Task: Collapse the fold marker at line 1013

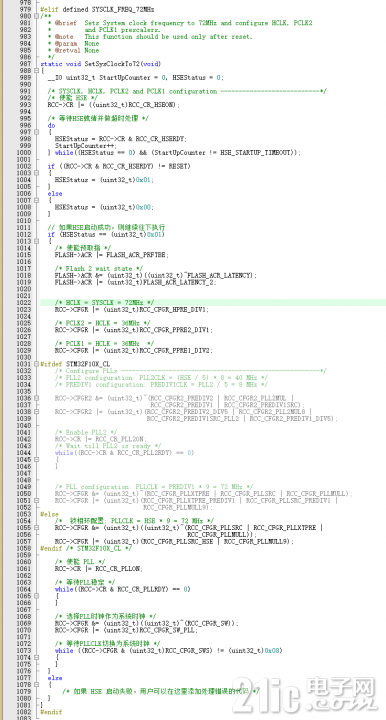Action: [36, 241]
